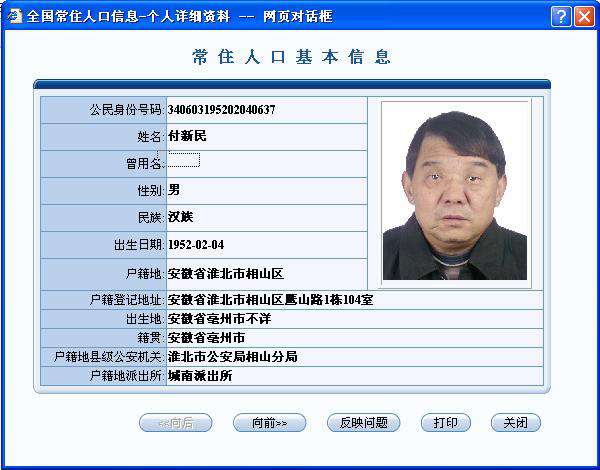Select the 公民身份号码 value cell
The height and width of the screenshot is (470, 600).
[x=265, y=110]
